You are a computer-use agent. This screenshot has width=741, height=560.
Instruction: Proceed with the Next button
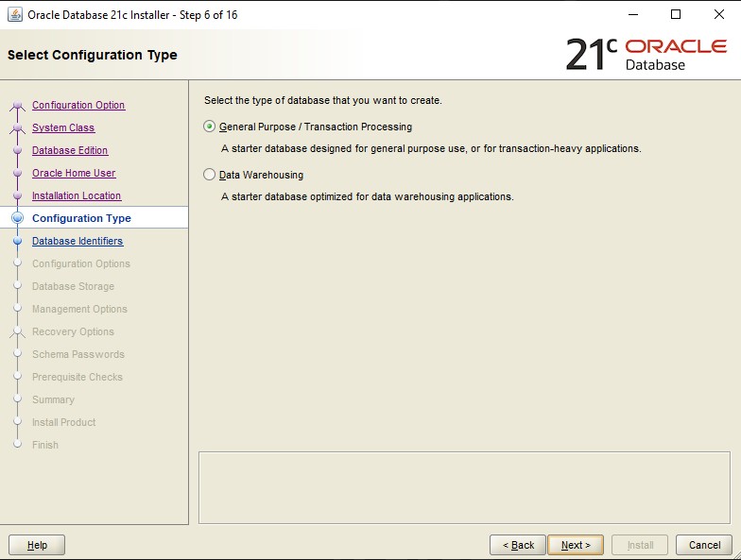pos(576,545)
